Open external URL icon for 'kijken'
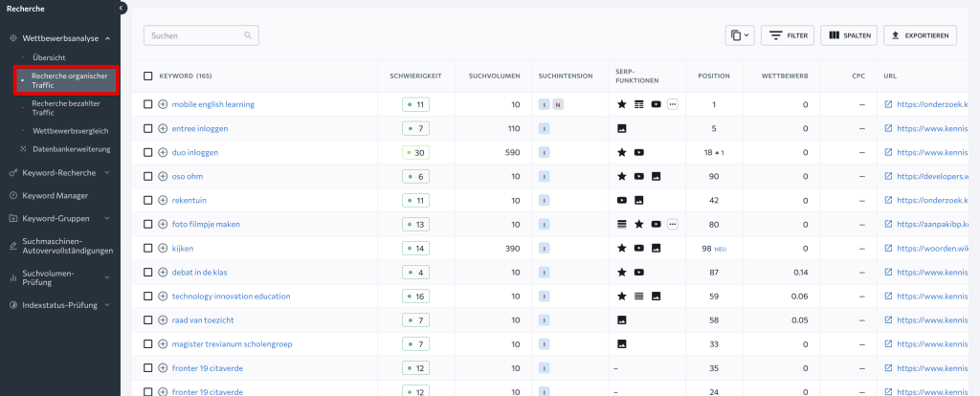This screenshot has height=396, width=980. (888, 249)
